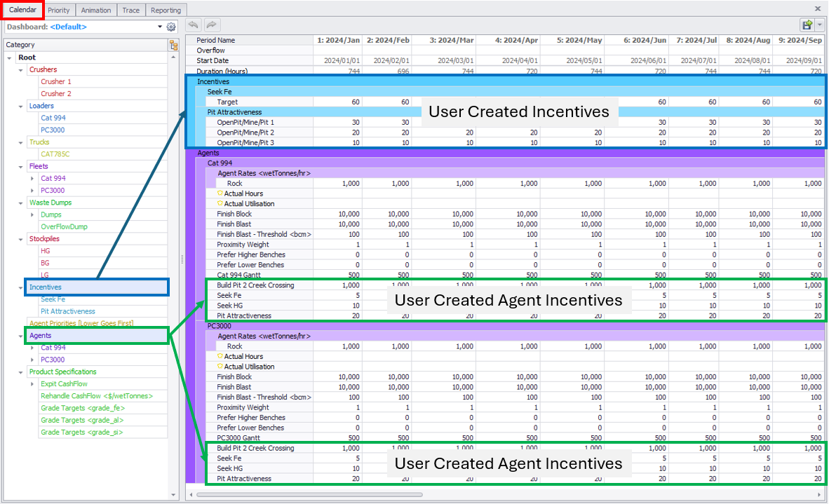Collapse the Stockpiles tree node
Image resolution: width=829 pixels, height=504 pixels.
point(20,239)
